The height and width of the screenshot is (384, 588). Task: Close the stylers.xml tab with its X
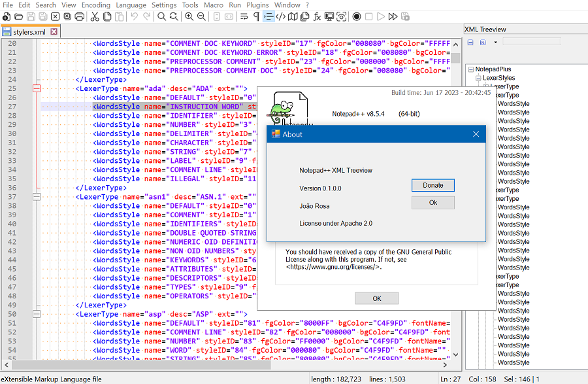54,31
